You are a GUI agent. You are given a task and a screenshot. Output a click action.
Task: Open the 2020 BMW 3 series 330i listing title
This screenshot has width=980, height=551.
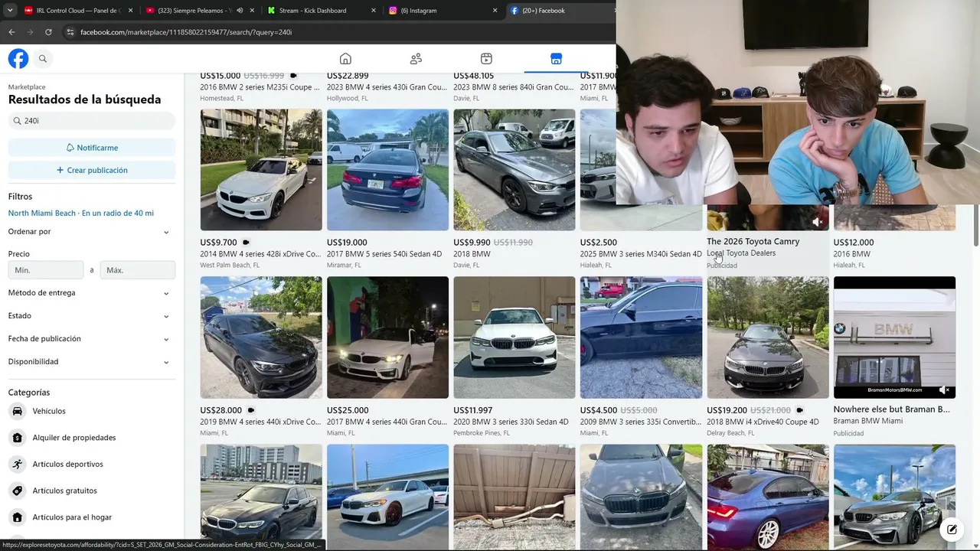click(x=511, y=422)
